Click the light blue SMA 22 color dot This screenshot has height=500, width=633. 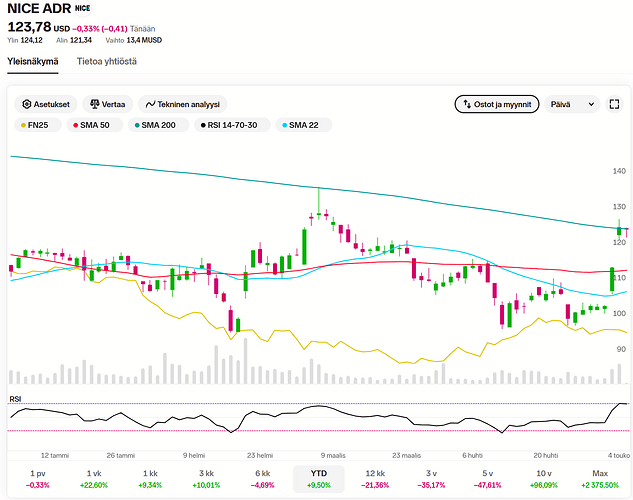coord(285,126)
